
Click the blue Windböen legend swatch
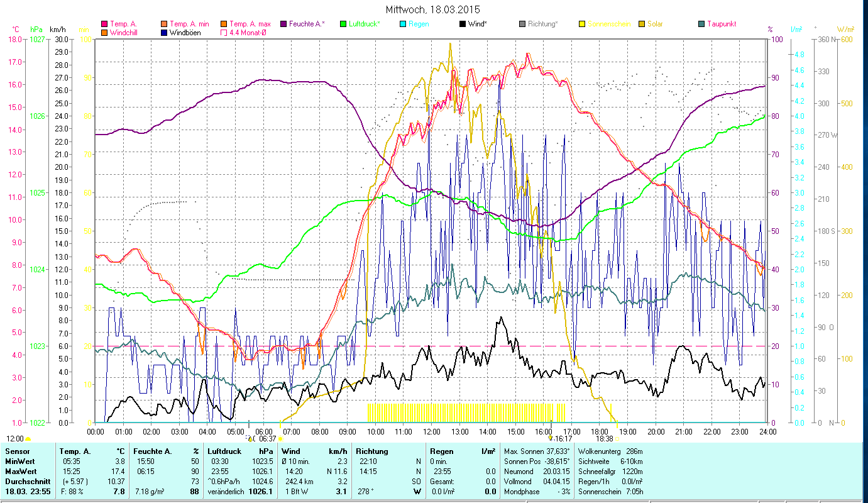pos(165,33)
